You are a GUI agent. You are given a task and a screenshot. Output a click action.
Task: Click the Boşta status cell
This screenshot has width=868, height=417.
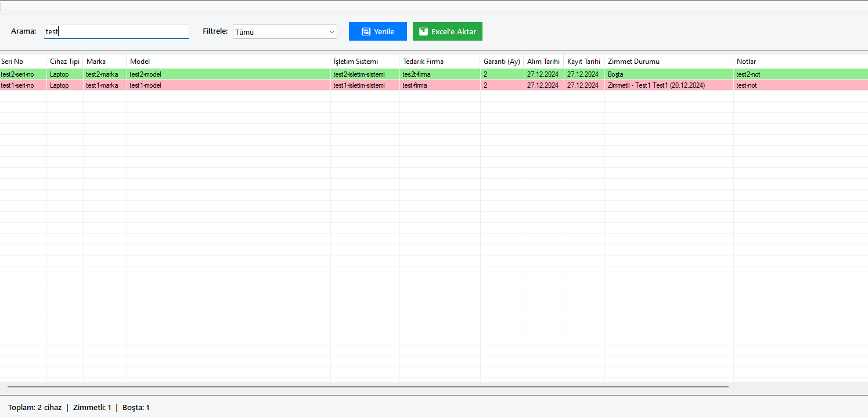[669, 74]
